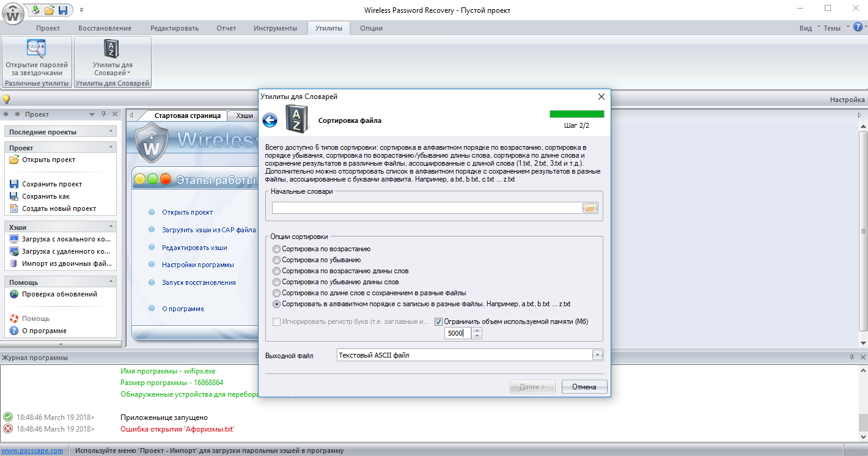The height and width of the screenshot is (456, 868).
Task: Click the Открыть проект item in sidebar
Action: point(48,160)
